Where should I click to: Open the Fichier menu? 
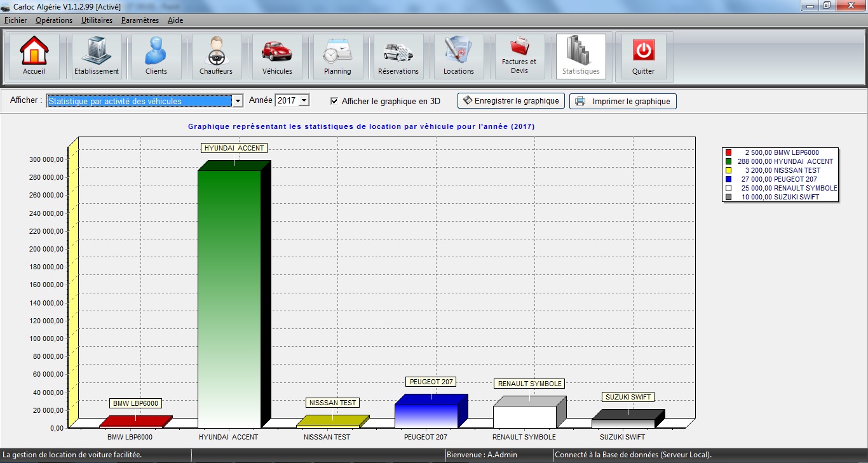(16, 20)
